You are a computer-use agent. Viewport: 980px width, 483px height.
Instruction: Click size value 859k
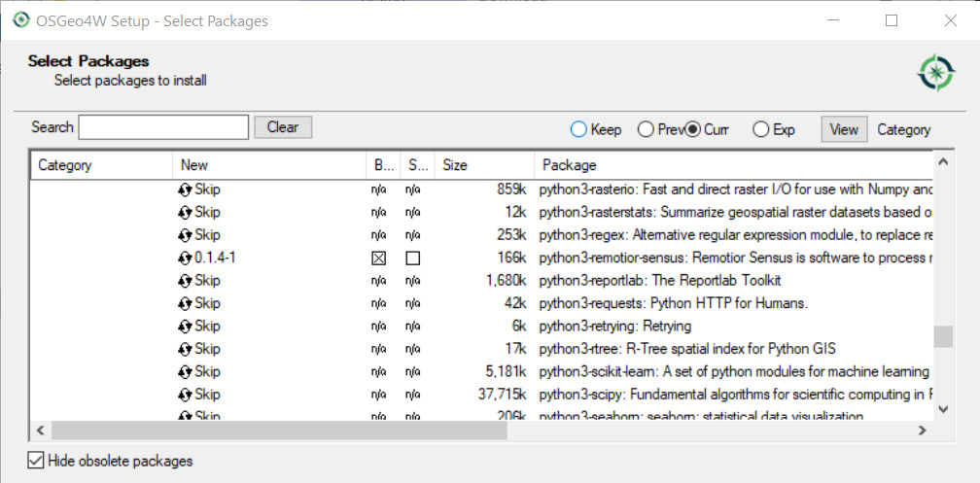[511, 190]
